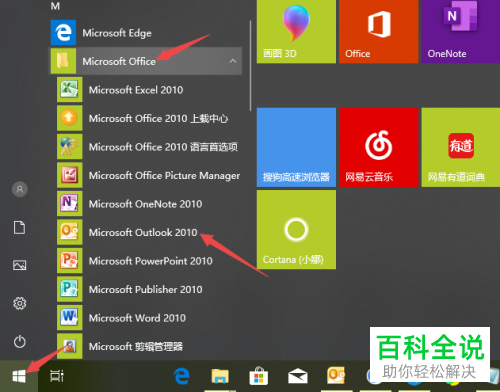Launch Microsoft Excel 2010 via its icon
The image size is (500, 392).
[x=70, y=90]
